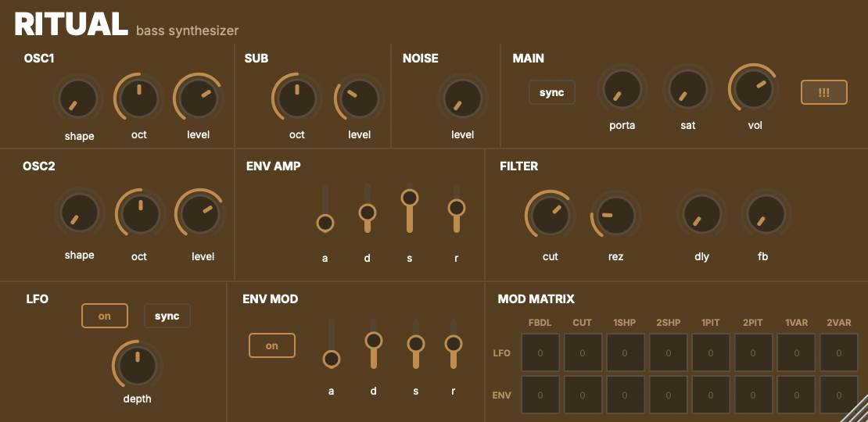Click the OSC2 level knob

tap(200, 215)
